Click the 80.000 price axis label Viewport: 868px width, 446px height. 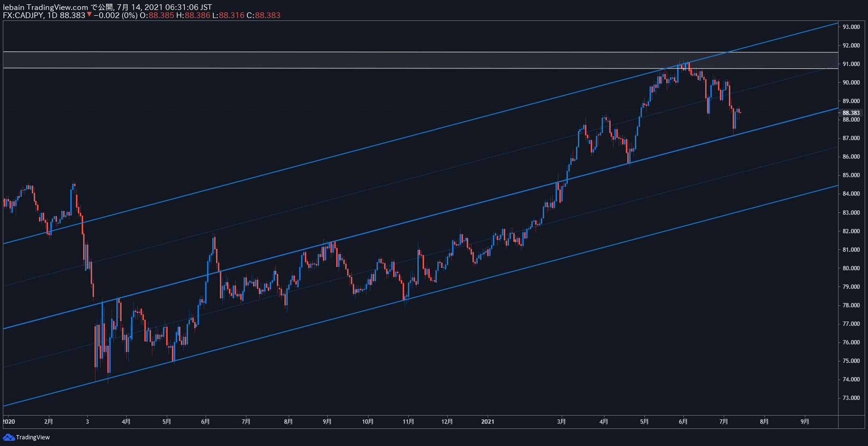click(x=851, y=268)
